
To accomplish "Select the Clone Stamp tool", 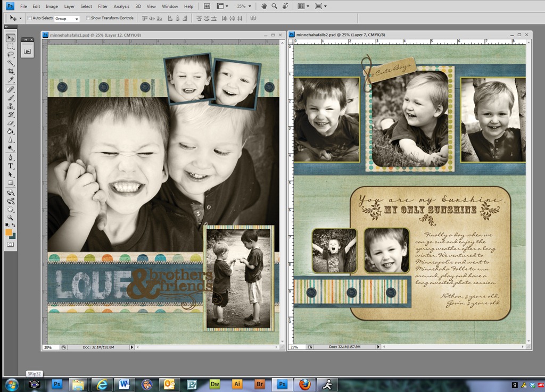I will tap(11, 106).
